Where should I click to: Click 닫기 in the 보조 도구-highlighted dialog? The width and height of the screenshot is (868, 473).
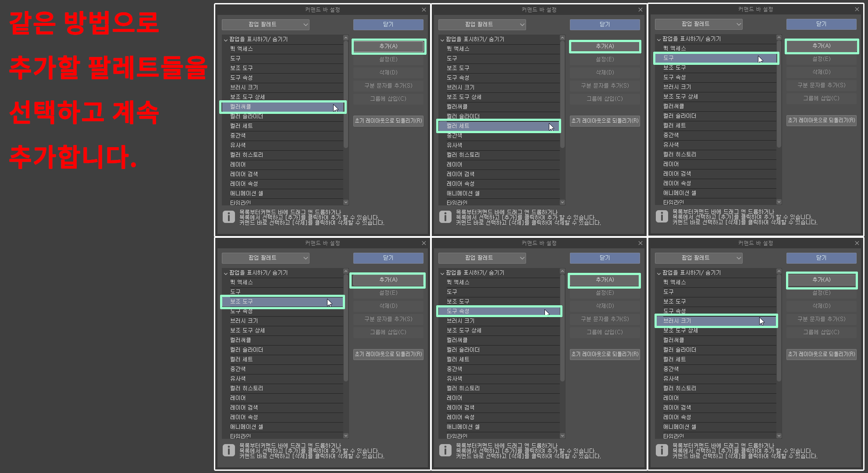pyautogui.click(x=388, y=258)
